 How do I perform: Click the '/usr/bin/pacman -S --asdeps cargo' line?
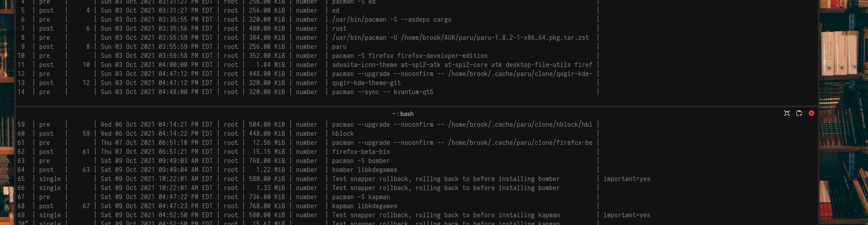tap(392, 19)
